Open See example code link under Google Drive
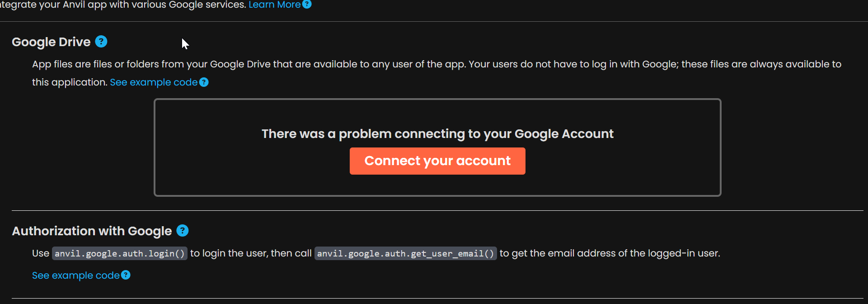Viewport: 868px width, 304px height. point(154,82)
